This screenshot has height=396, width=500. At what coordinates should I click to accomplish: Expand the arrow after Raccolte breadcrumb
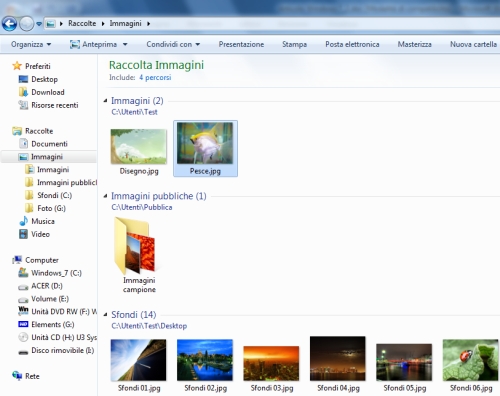(x=103, y=24)
